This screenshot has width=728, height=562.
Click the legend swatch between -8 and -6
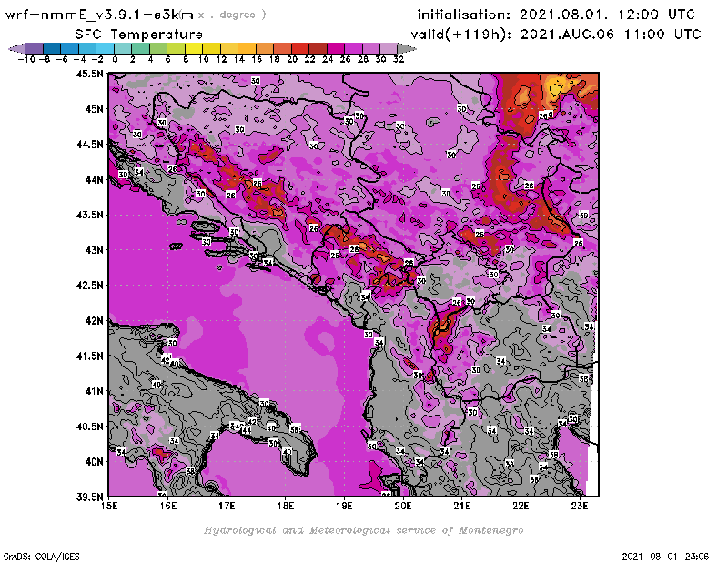[53, 49]
